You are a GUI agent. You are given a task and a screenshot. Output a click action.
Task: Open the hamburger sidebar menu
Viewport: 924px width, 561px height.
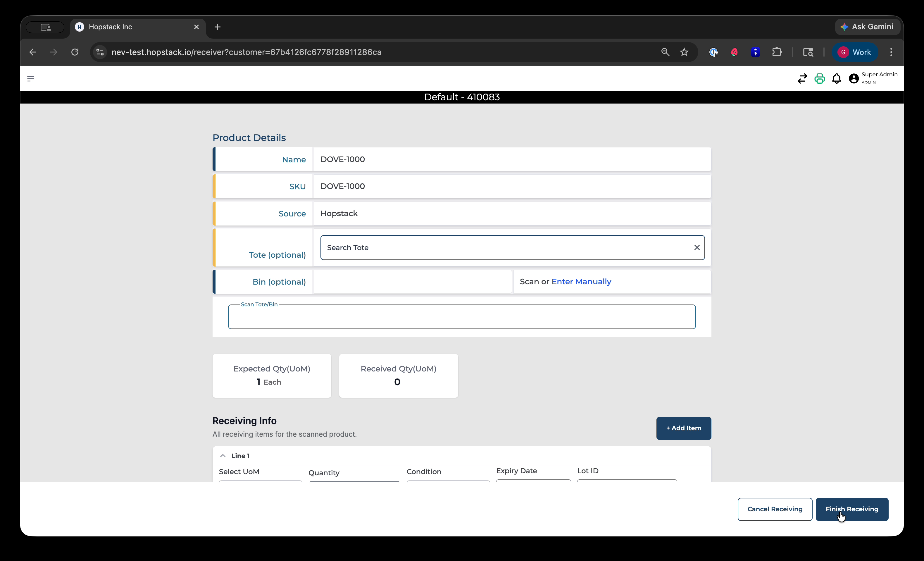31,78
